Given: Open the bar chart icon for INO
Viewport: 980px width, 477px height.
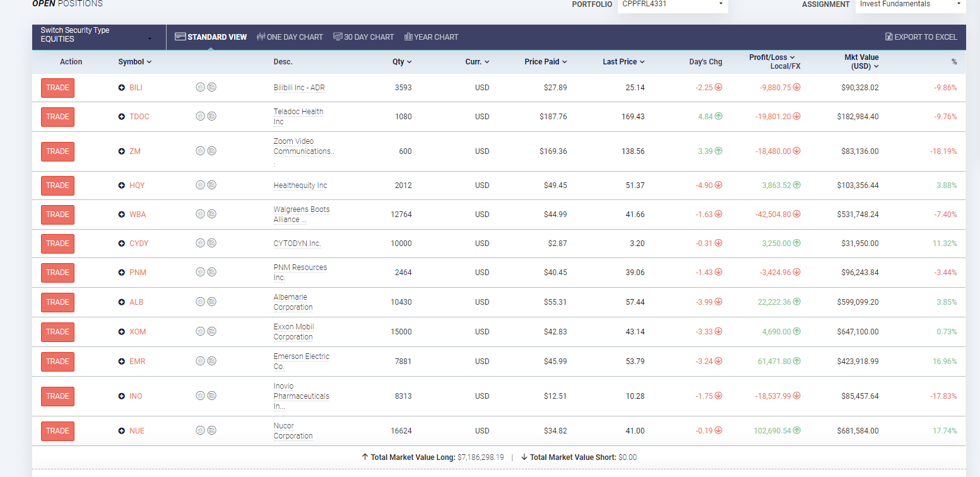Looking at the screenshot, I should 200,396.
